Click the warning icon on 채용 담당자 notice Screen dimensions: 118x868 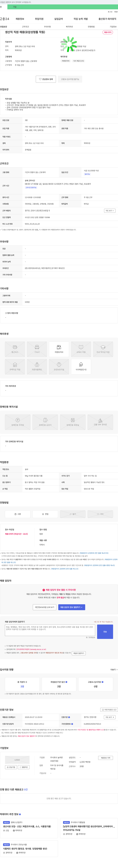[x=44, y=590]
